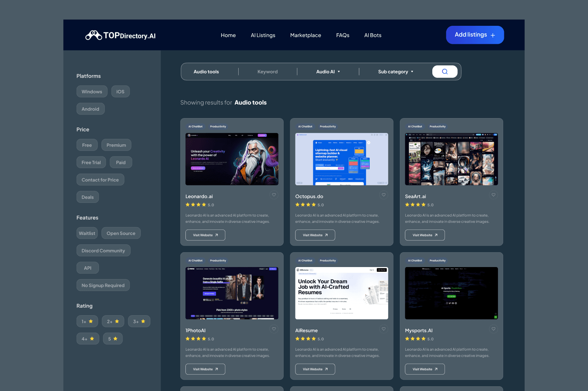Open the 1PhotoAI preview thumbnail

[232, 293]
